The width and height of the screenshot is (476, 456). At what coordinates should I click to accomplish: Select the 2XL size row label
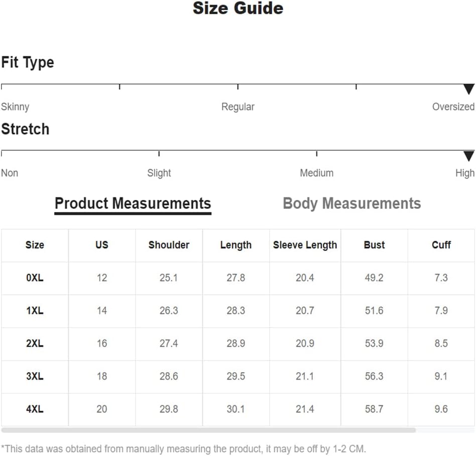coord(35,344)
